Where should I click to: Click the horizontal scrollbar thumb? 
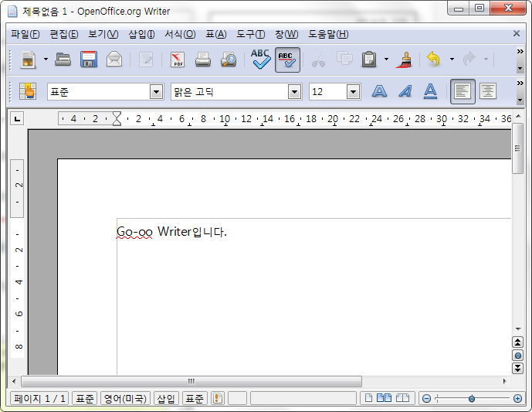(191, 381)
